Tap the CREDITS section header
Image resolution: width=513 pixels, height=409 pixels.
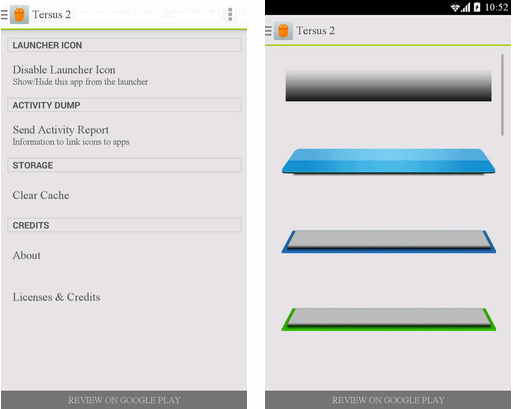tap(124, 225)
